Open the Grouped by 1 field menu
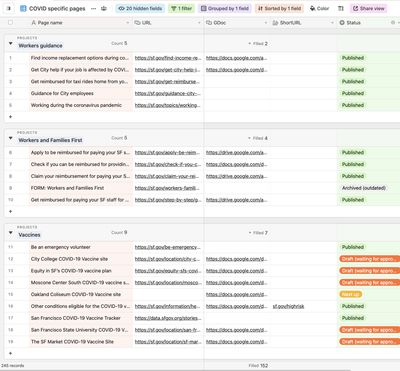Image resolution: width=400 pixels, height=371 pixels. 225,8
